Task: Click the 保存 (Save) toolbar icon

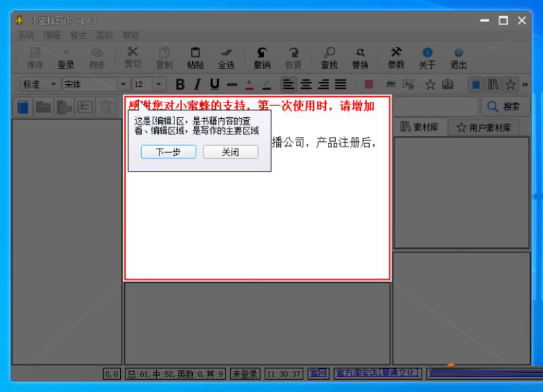Action: pyautogui.click(x=35, y=58)
